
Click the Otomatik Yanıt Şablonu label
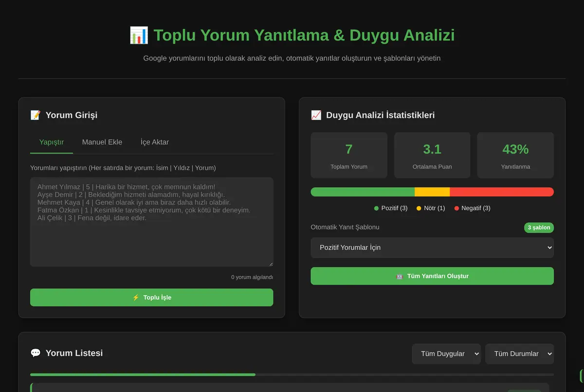point(345,227)
